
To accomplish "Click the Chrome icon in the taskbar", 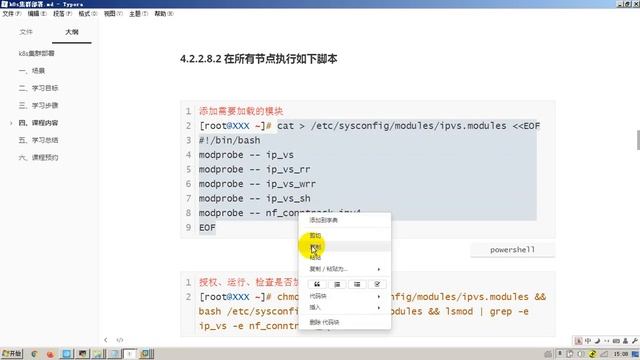I will [x=35, y=354].
